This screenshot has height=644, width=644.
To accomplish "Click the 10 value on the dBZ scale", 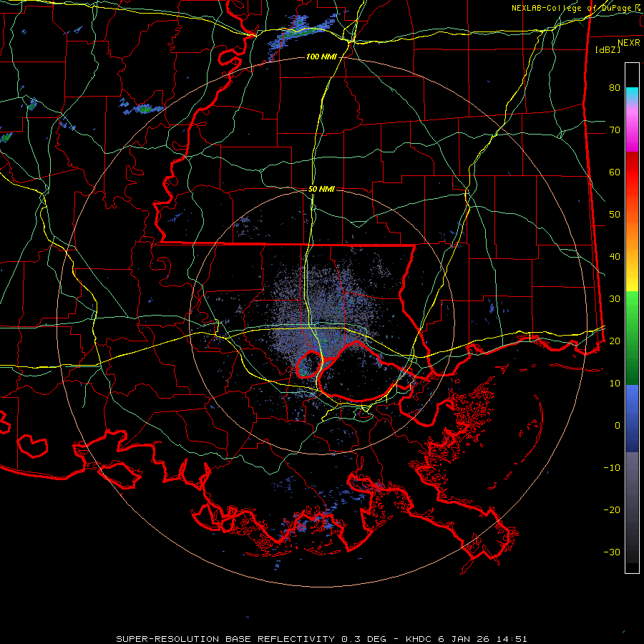I will click(615, 384).
